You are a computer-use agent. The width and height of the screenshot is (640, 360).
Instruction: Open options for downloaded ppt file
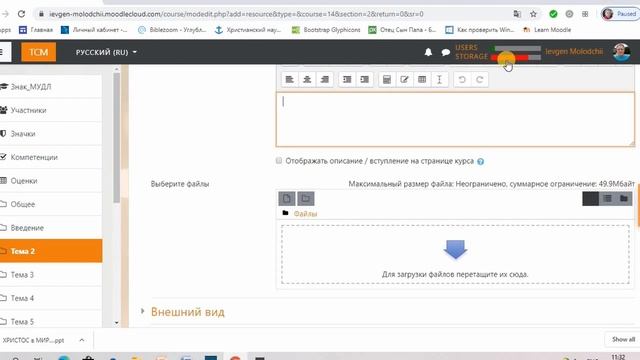(x=82, y=340)
